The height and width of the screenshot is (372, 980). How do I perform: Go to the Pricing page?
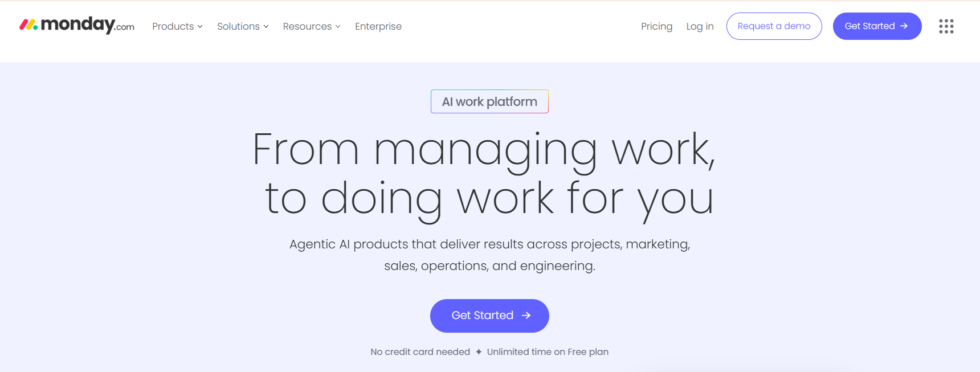tap(656, 27)
